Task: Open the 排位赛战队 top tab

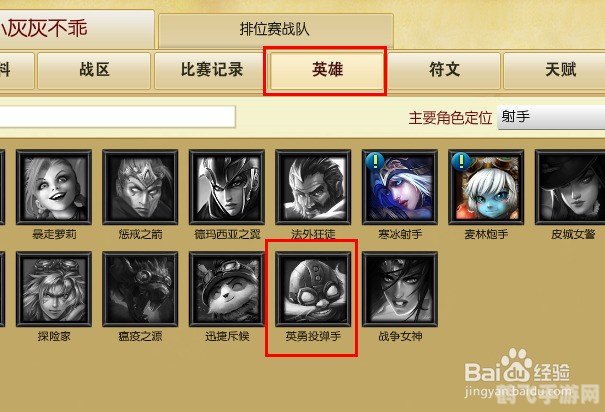Action: coord(275,30)
